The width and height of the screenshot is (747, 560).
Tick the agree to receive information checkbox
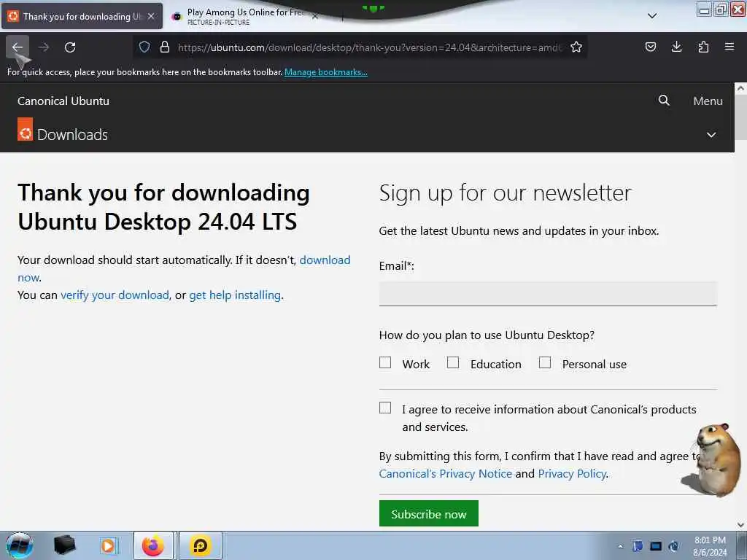coord(385,408)
